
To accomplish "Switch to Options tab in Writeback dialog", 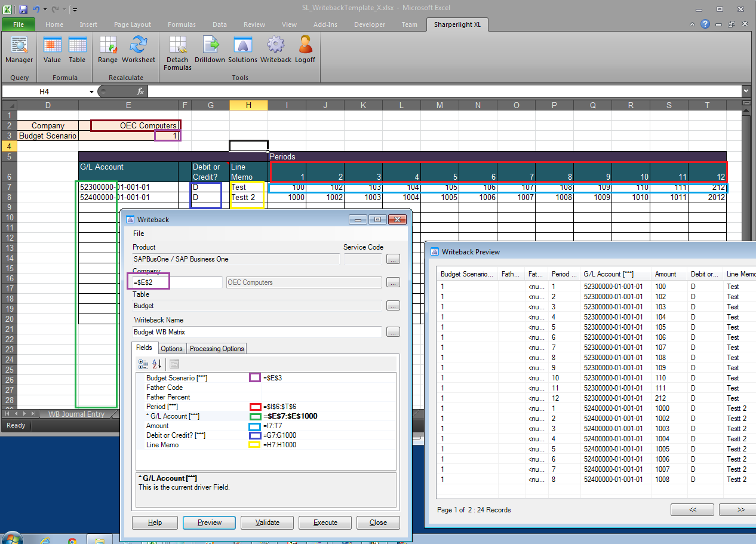I will pos(172,348).
